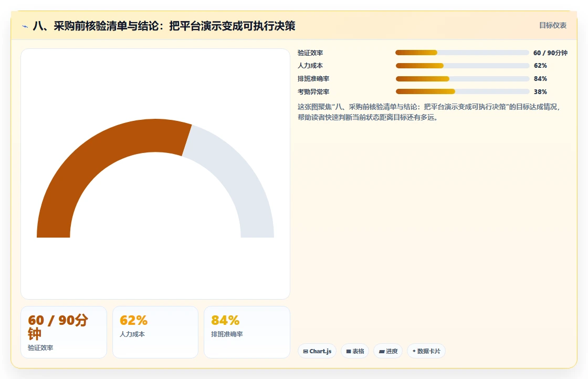Click the 考勤异常率 progress bar
The height and width of the screenshot is (379, 588).
tap(462, 91)
